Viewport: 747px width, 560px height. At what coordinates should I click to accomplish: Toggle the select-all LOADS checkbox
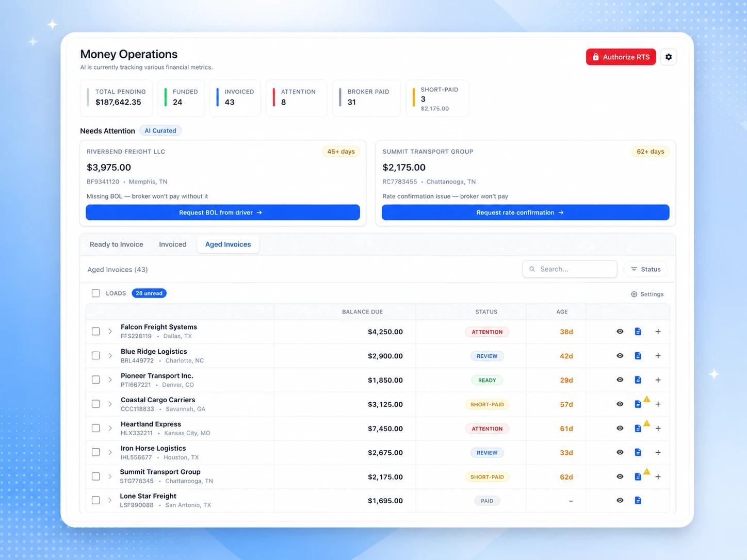point(96,293)
